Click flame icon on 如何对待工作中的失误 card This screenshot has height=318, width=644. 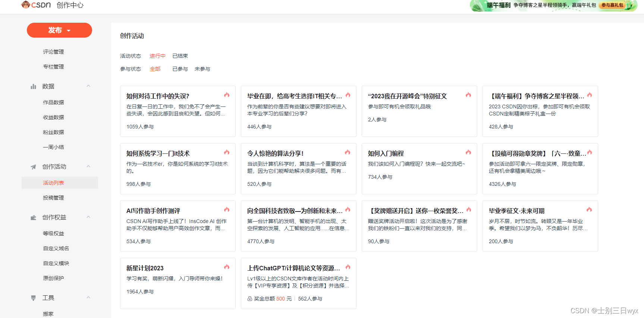click(x=227, y=95)
